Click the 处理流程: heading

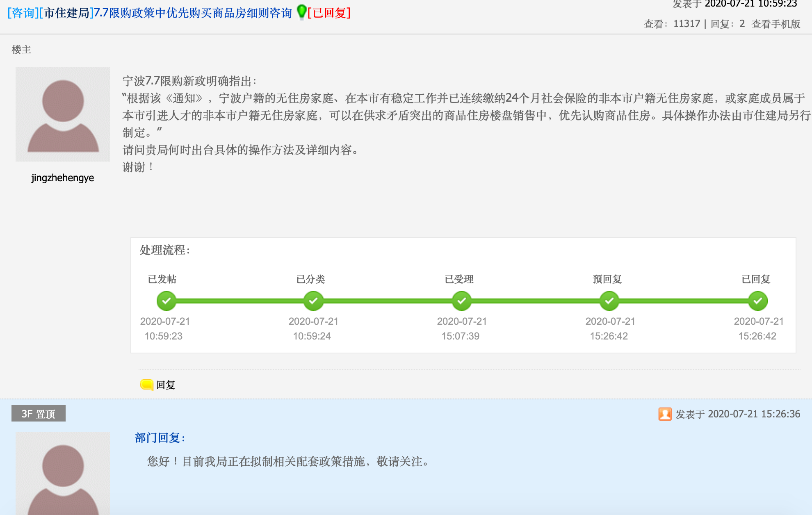[x=165, y=250]
